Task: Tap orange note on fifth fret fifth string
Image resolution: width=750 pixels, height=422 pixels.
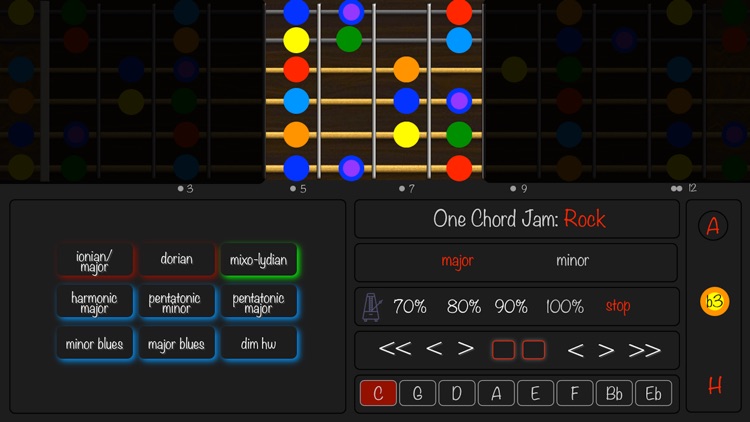Action: point(296,134)
